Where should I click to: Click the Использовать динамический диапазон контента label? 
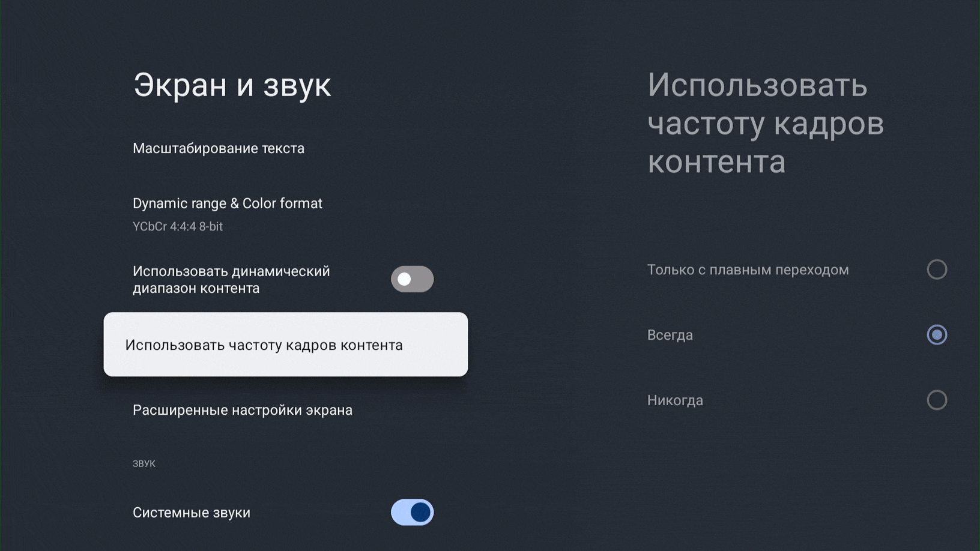coord(231,280)
